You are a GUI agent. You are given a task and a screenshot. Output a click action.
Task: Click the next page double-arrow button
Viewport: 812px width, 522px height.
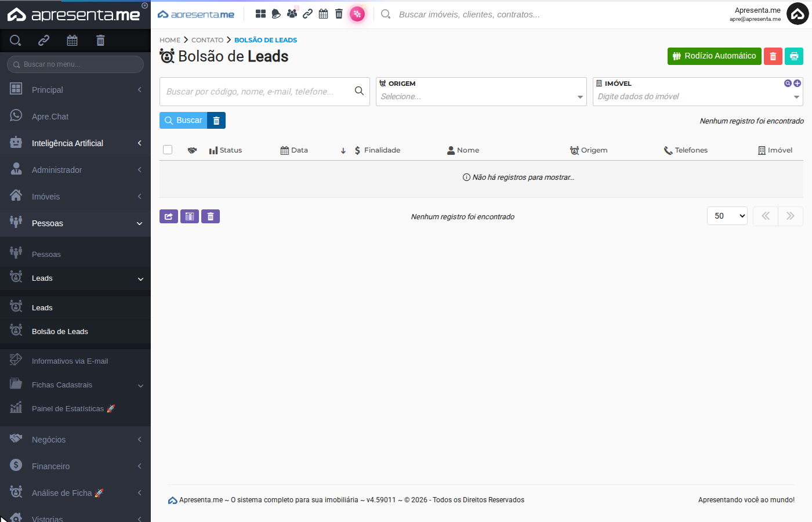point(791,216)
